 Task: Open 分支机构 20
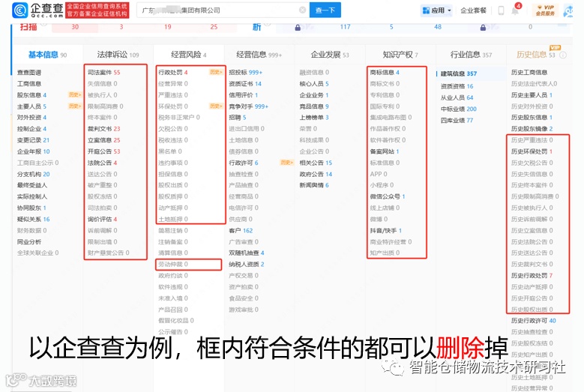33,174
